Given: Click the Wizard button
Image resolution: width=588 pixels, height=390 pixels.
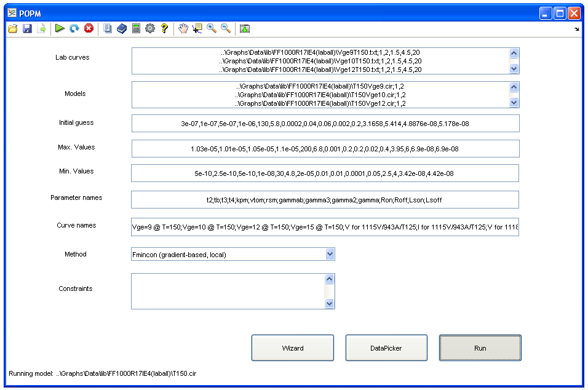Looking at the screenshot, I should [x=293, y=348].
